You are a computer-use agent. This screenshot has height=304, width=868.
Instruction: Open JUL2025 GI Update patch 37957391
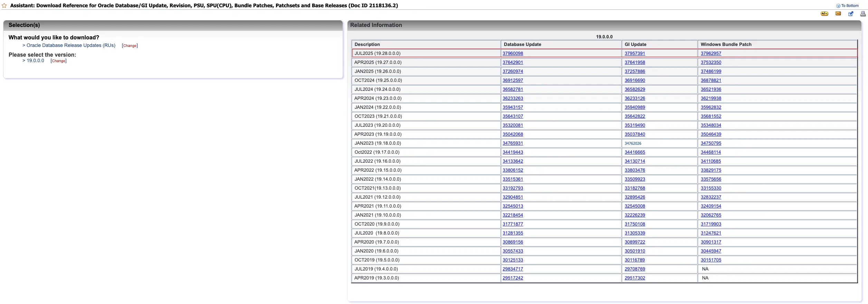(635, 53)
